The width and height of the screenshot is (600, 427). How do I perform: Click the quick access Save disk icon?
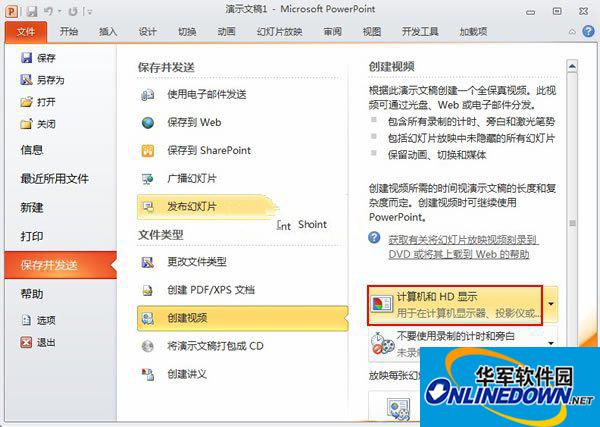[x=32, y=11]
